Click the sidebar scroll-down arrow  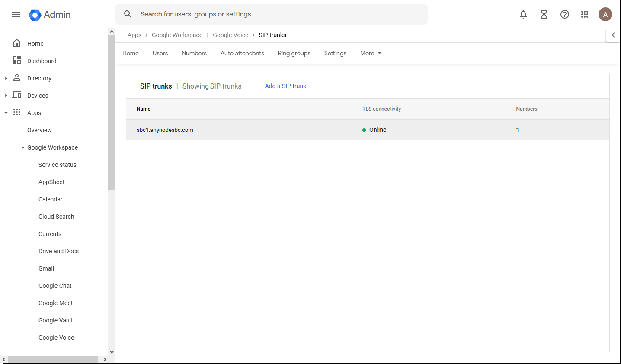[112, 352]
